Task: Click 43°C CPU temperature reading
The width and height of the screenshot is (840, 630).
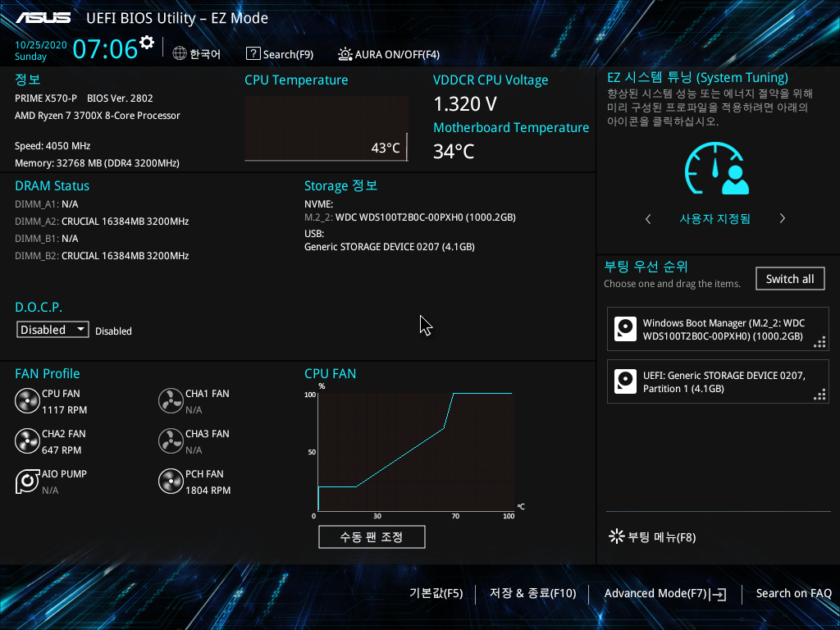Action: (x=386, y=148)
